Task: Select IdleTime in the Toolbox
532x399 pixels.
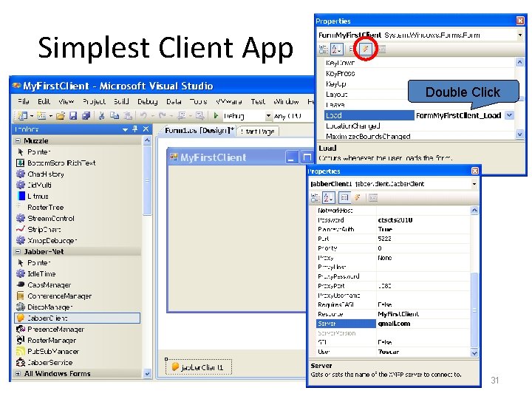Action: (78, 274)
